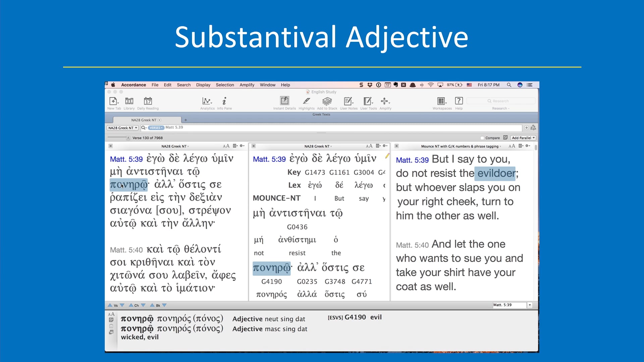Open the Search menu in the menu bar
Screen dimensions: 644x362
183,85
